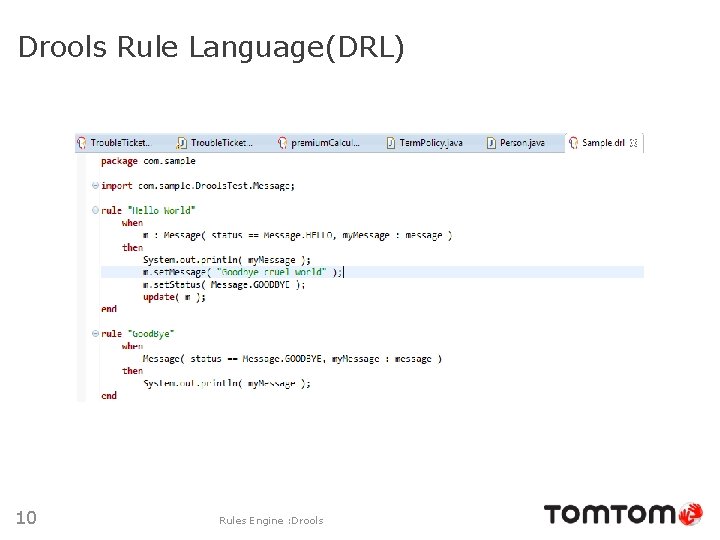
Task: Click the "then" keyword in GoodBye rule
Action: point(132,371)
